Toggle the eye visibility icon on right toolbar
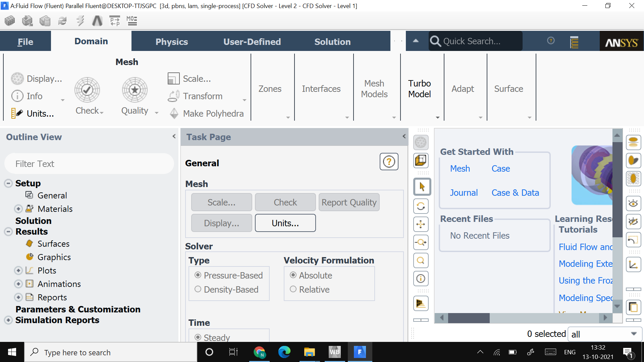644x362 pixels. click(x=633, y=203)
